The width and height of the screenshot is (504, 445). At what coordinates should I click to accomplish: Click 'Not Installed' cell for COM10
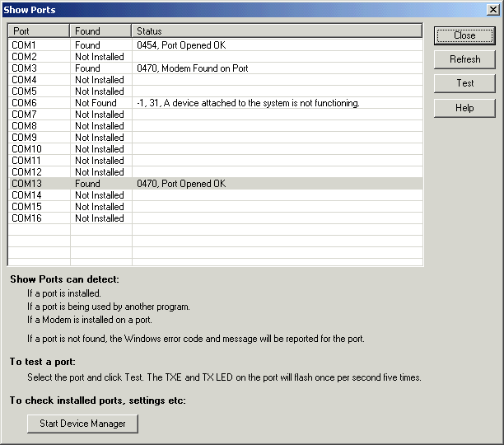[100, 149]
